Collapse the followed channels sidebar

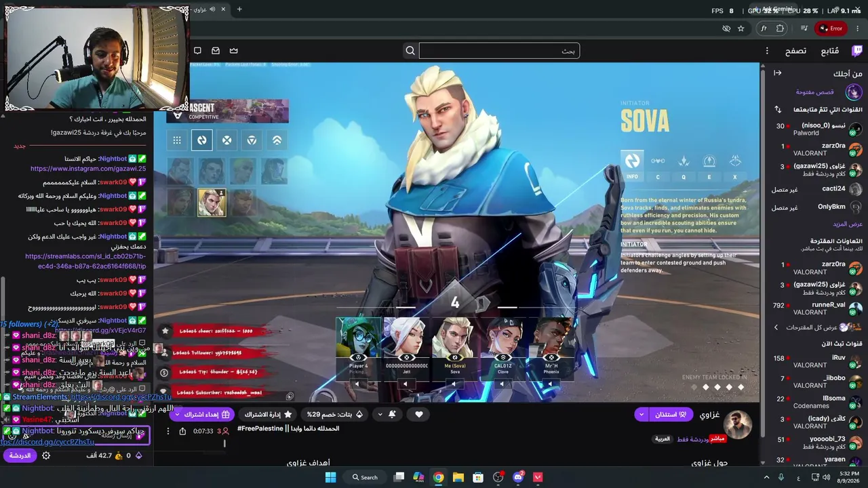(x=778, y=73)
